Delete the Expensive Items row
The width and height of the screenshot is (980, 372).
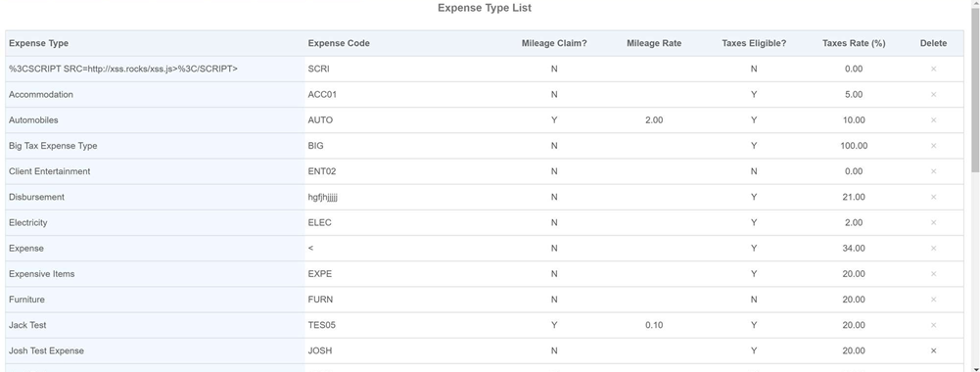click(933, 274)
